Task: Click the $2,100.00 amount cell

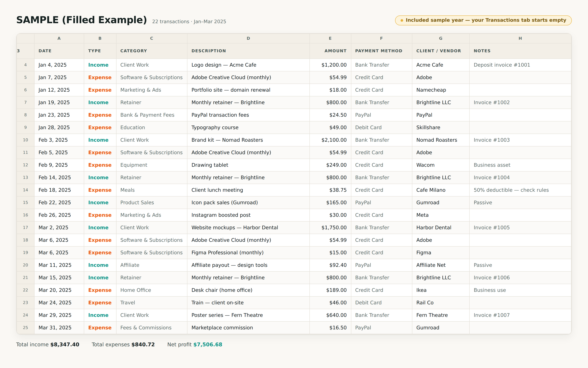Action: click(x=330, y=140)
